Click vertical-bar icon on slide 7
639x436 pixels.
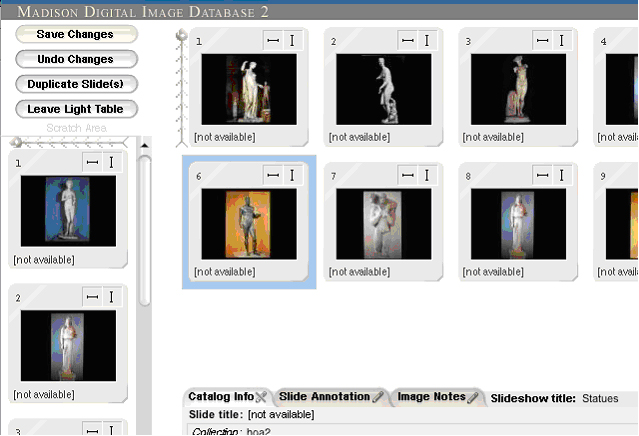(427, 175)
